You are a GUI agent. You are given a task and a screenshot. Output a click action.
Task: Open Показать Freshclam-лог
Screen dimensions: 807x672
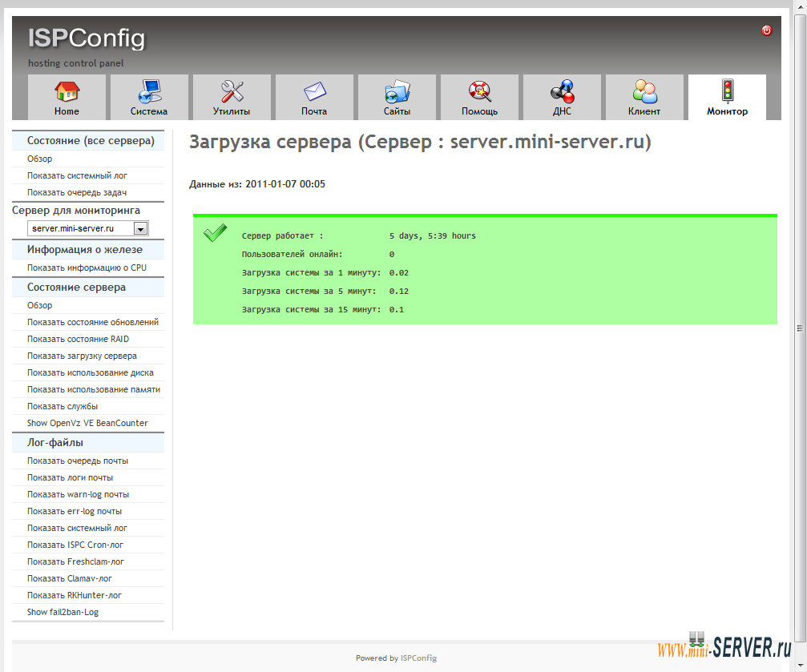tap(75, 562)
